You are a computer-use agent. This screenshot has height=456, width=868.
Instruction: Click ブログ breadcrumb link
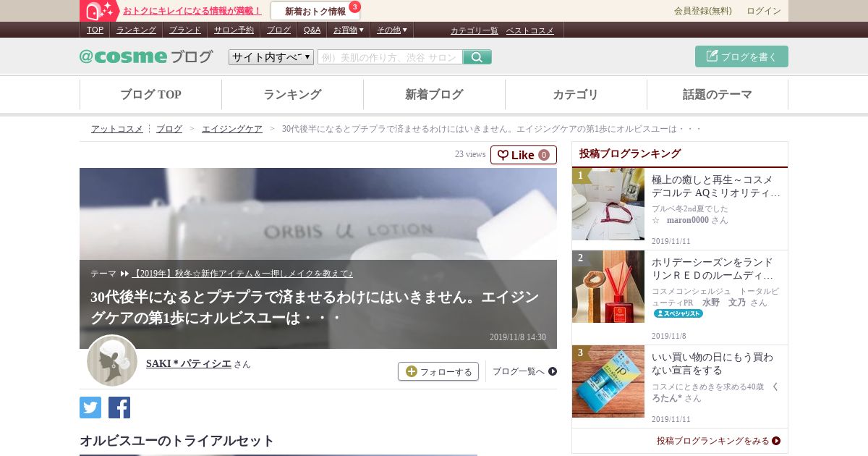click(169, 129)
